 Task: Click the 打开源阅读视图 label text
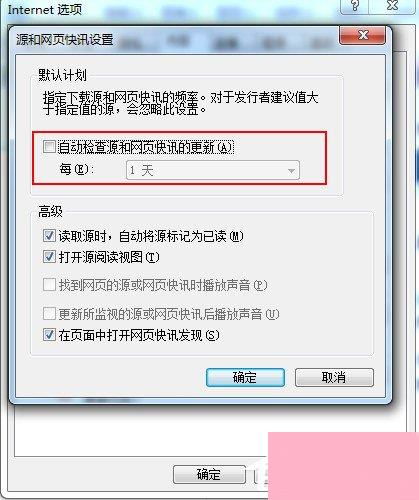pos(109,257)
